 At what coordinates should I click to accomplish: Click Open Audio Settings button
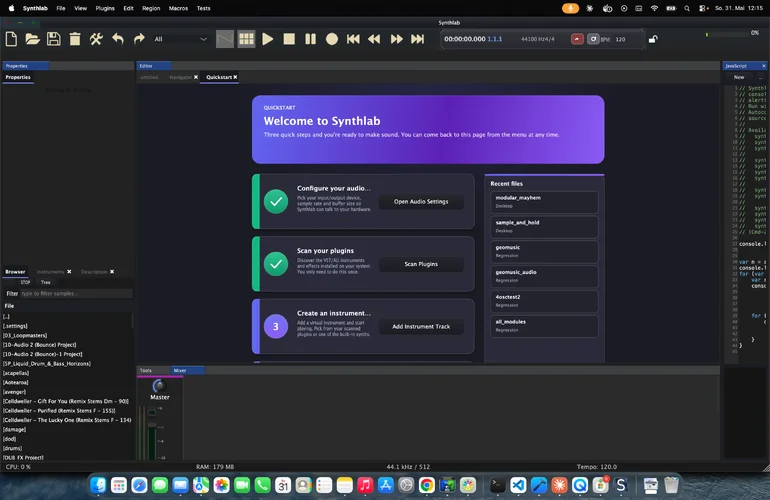(421, 201)
